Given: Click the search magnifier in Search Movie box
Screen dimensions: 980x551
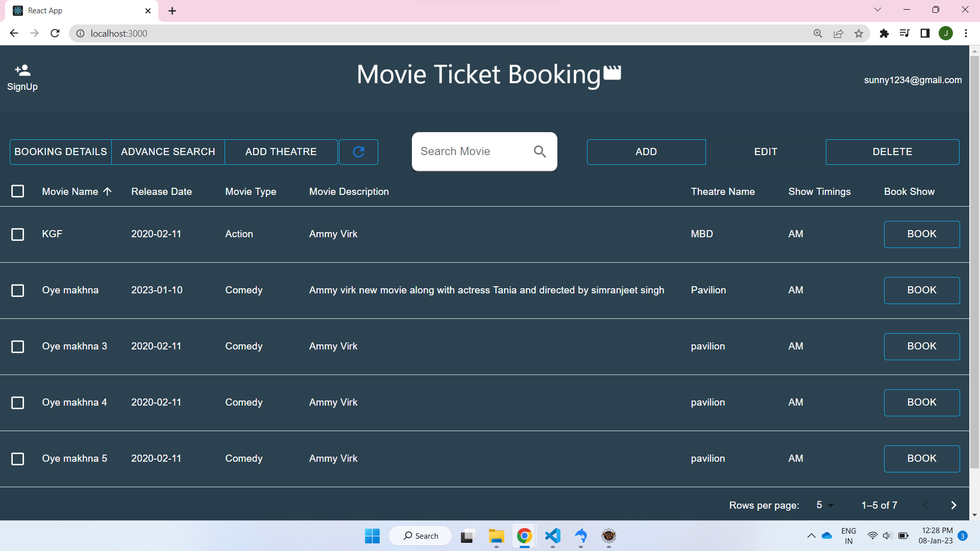Looking at the screenshot, I should coord(540,151).
